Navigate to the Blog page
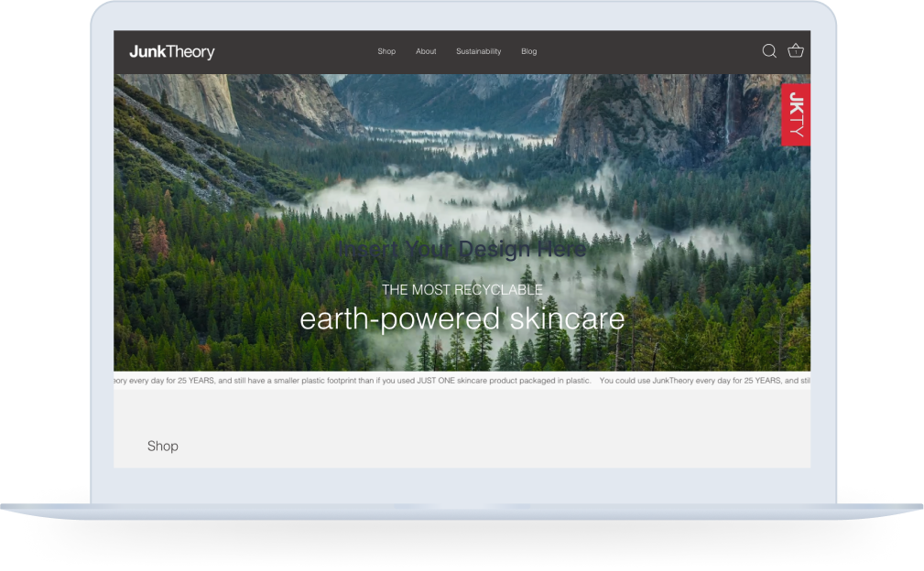This screenshot has width=924, height=571. [x=528, y=51]
